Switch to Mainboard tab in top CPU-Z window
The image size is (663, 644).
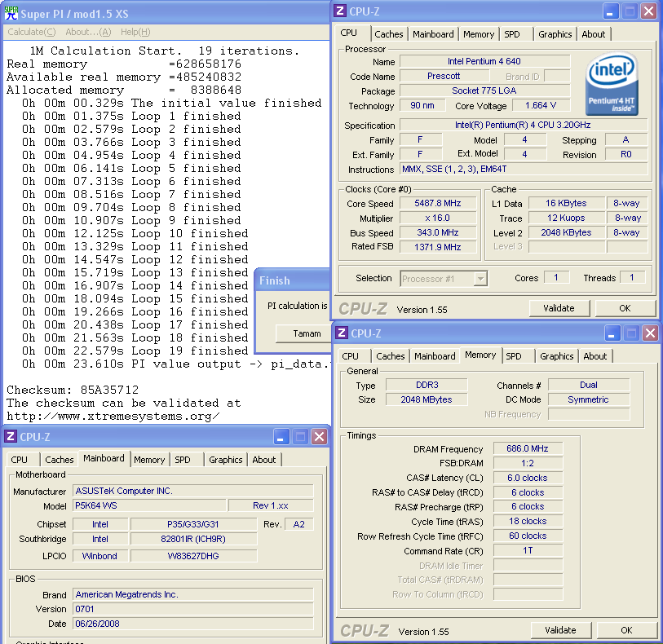[433, 34]
